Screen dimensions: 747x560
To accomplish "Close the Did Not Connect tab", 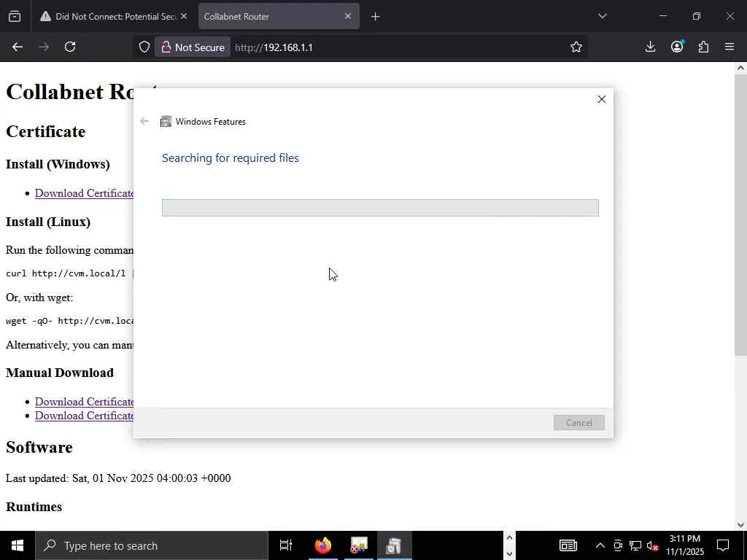I will pos(184,16).
